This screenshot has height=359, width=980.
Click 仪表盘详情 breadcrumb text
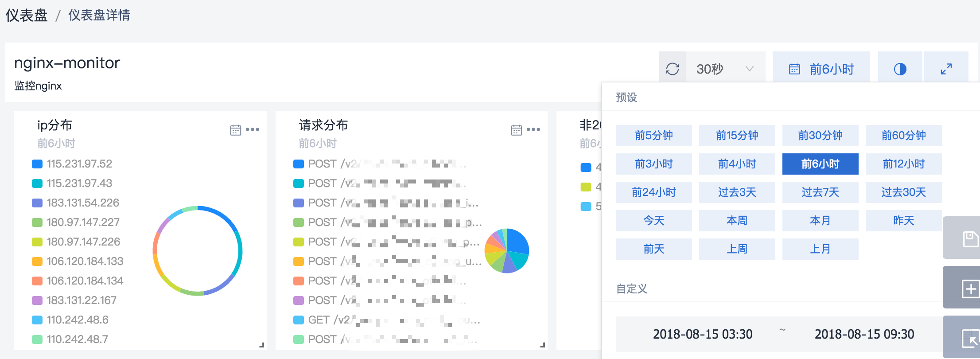coord(99,16)
